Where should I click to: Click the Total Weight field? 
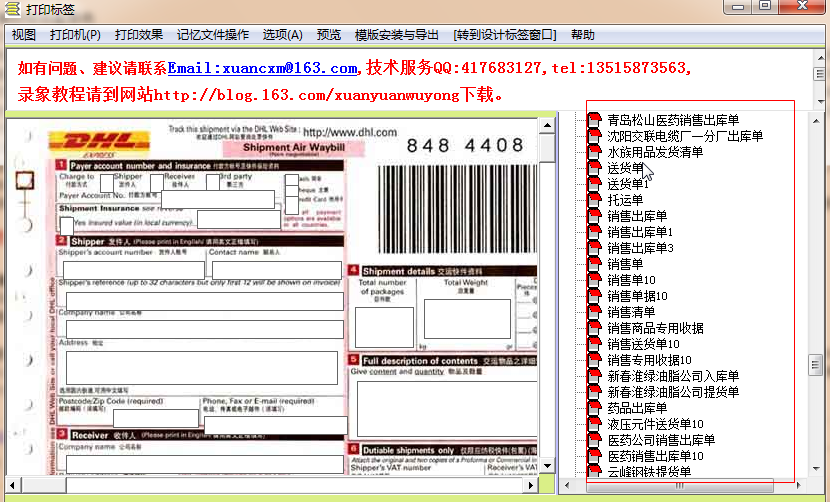467,319
